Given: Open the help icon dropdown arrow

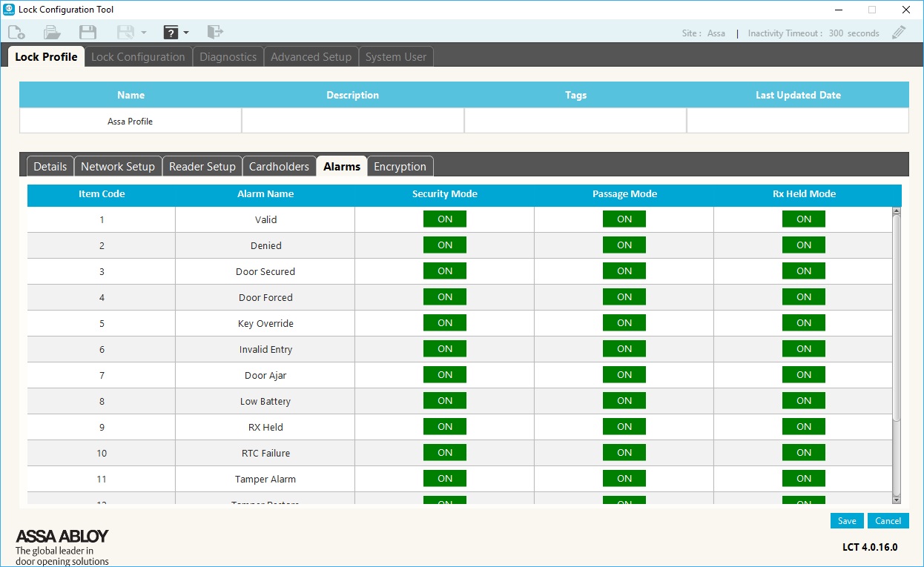Looking at the screenshot, I should pos(186,33).
